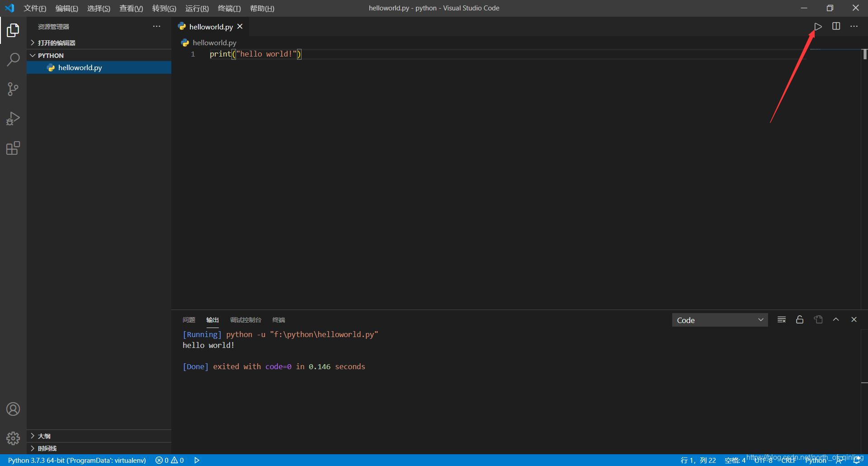This screenshot has width=868, height=466.
Task: Open Explorer panel More Actions ellipsis
Action: pos(156,26)
